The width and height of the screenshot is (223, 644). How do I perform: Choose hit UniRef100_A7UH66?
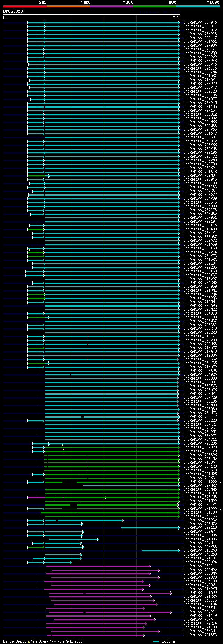[x=200, y=122]
